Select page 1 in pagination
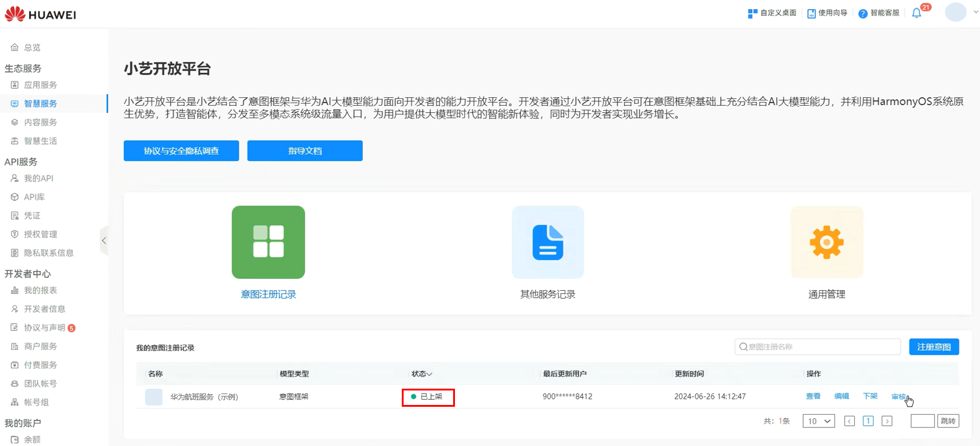 868,421
